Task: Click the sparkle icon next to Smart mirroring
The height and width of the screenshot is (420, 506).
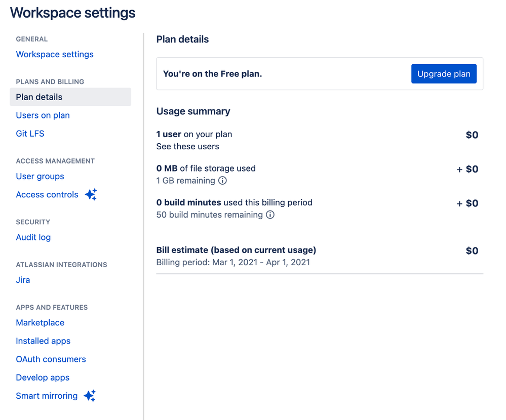Action: coord(90,396)
